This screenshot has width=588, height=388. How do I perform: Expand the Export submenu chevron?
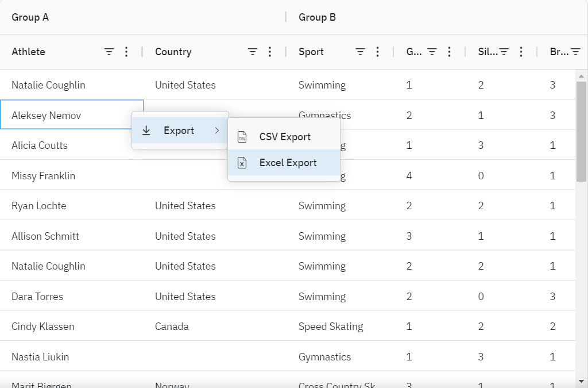coord(216,130)
